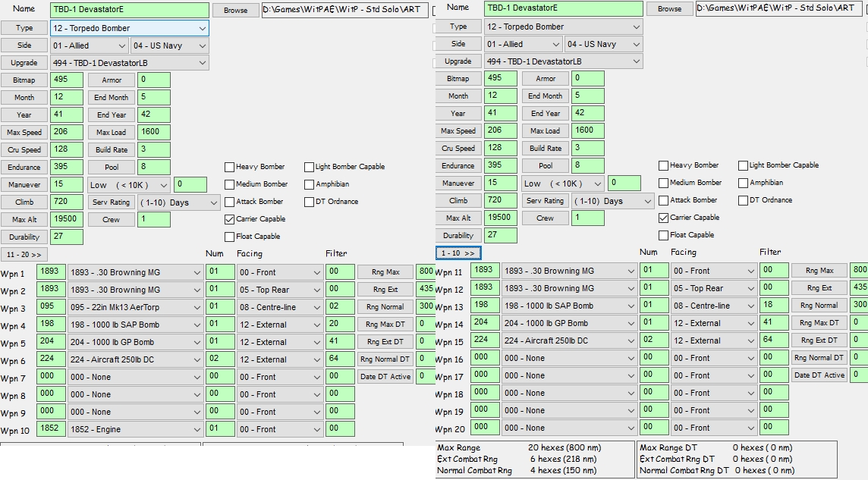The width and height of the screenshot is (868, 480).
Task: Click Max Speed field 206 in left panel
Action: (67, 132)
